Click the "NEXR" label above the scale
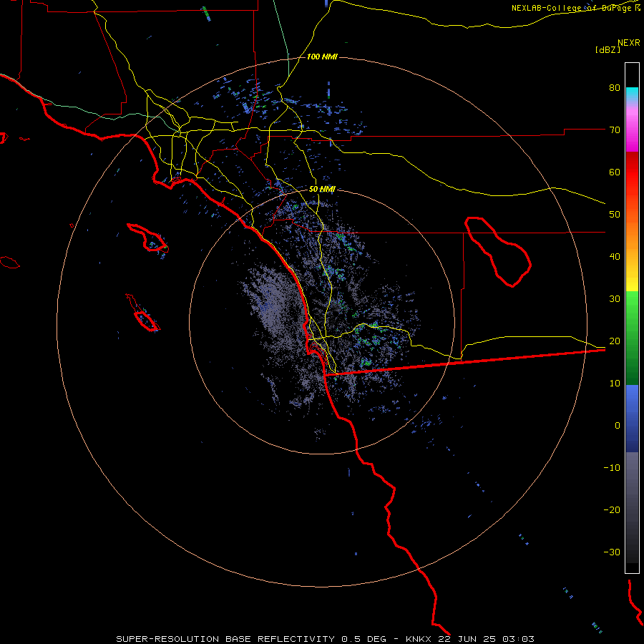The image size is (644, 644). 628,43
